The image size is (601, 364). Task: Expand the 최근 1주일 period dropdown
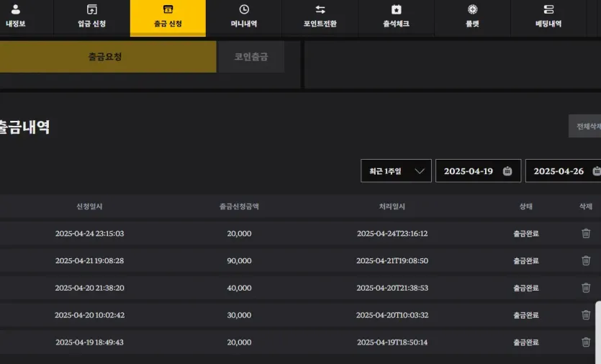click(x=396, y=171)
